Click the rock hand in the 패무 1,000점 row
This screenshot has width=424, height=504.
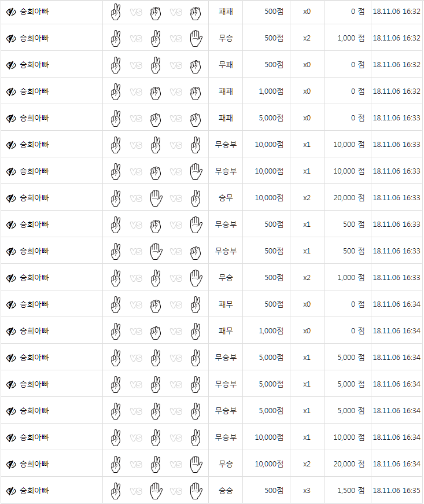(x=156, y=331)
